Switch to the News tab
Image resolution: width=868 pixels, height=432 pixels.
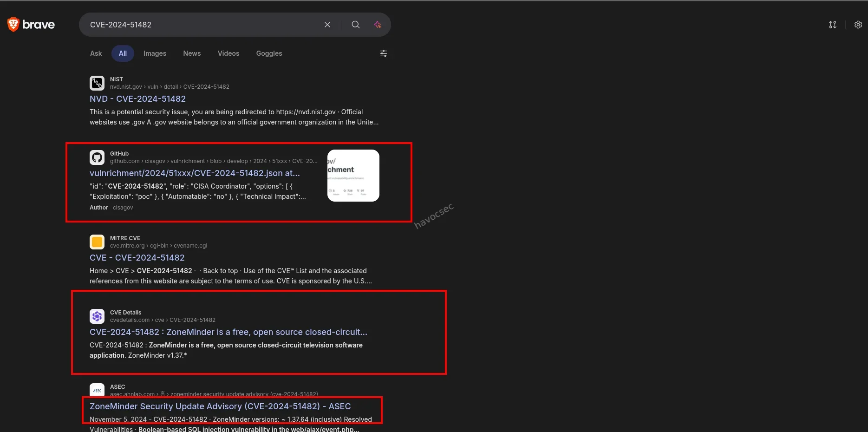(x=192, y=53)
